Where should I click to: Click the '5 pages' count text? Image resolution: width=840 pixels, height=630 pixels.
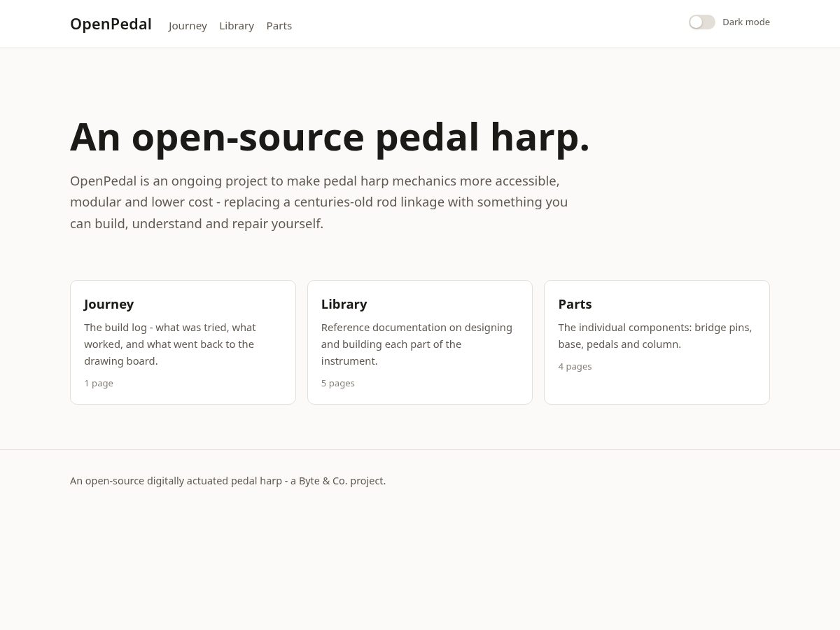338,383
